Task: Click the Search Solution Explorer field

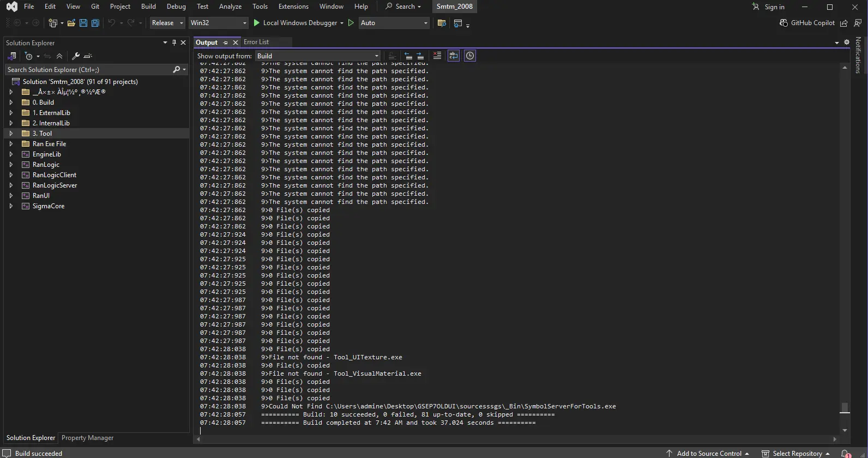Action: (89, 70)
